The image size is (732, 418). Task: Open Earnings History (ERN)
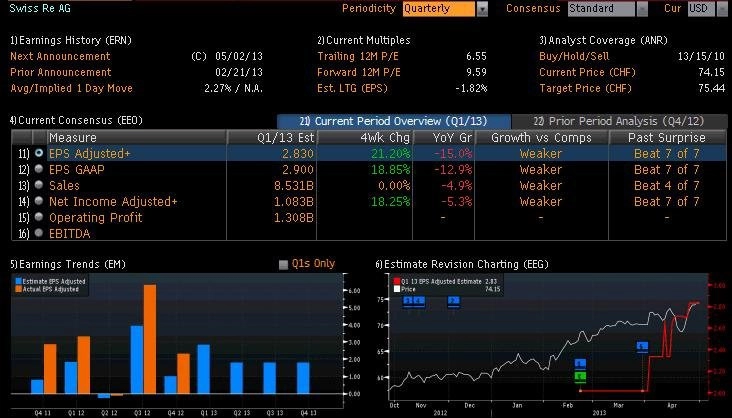[71, 41]
